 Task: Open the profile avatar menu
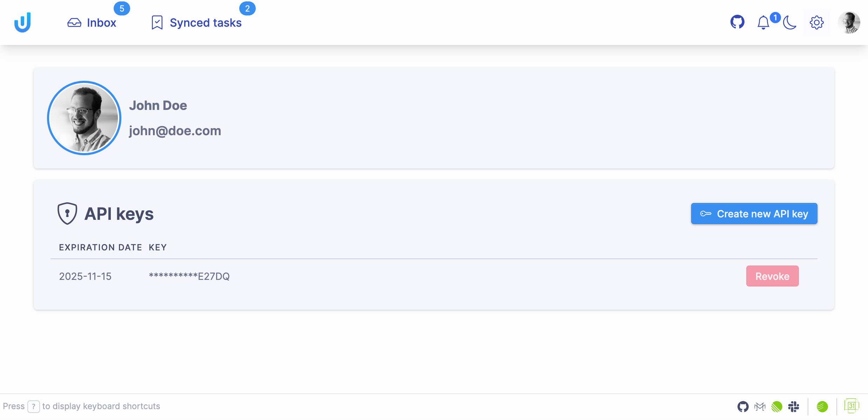849,22
